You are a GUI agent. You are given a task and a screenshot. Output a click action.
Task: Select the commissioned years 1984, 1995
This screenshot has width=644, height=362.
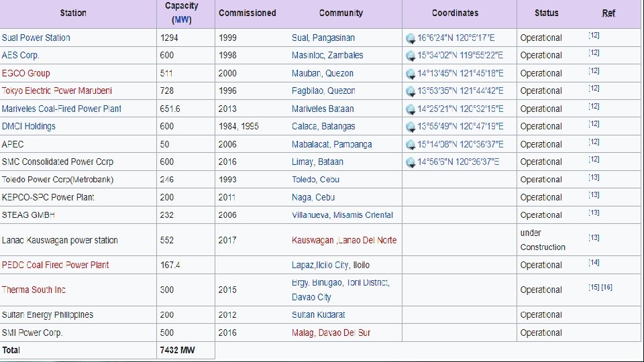tap(239, 127)
